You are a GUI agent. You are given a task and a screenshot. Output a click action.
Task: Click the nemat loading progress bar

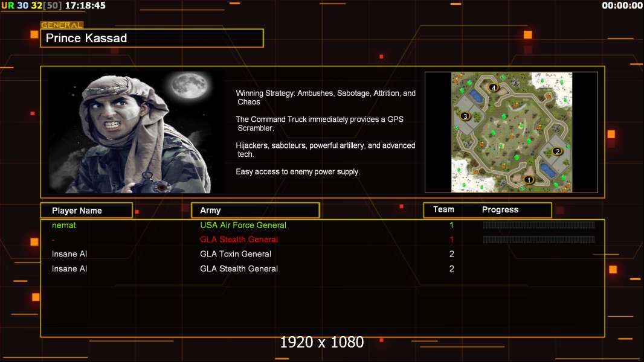point(539,224)
